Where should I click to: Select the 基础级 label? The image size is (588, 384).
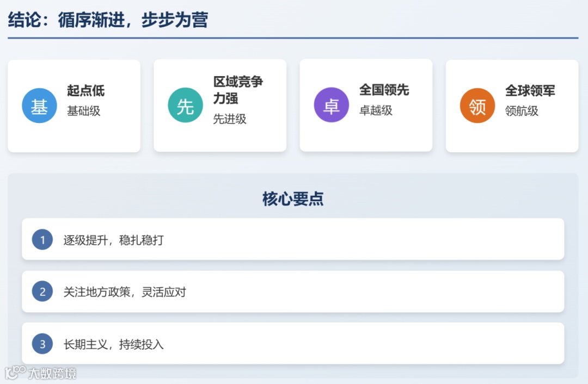84,111
